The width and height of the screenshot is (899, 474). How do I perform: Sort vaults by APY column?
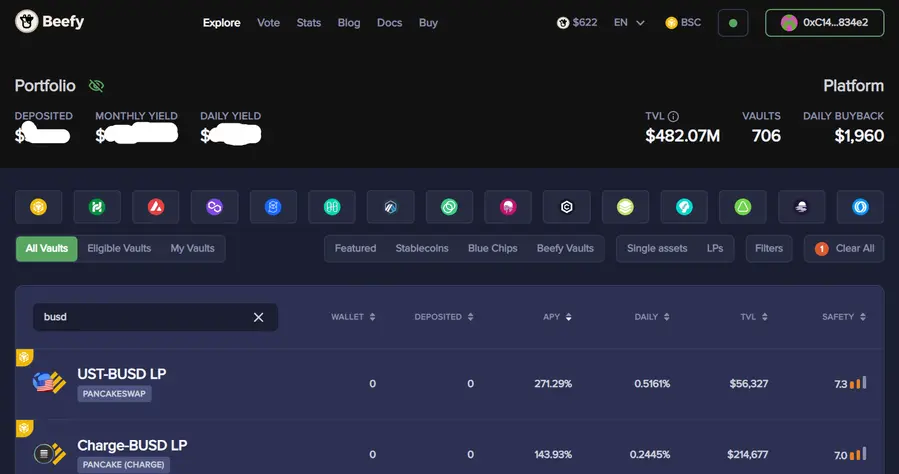(557, 317)
